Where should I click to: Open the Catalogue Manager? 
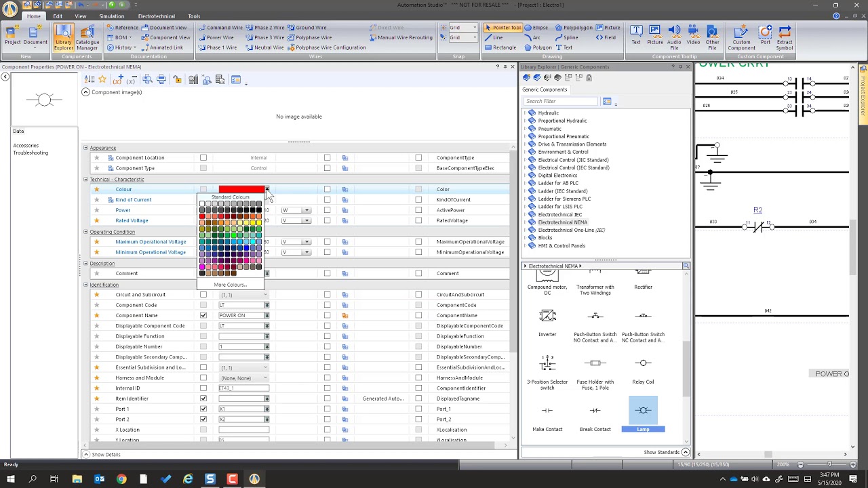click(87, 37)
